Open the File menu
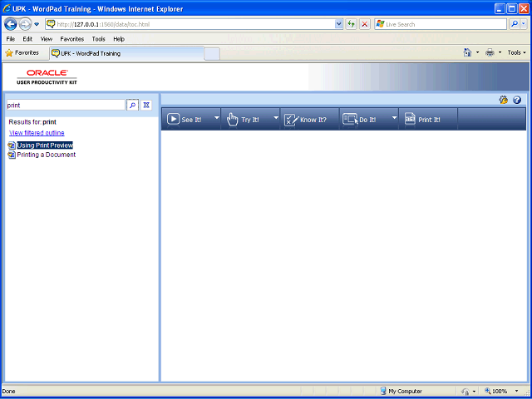The image size is (532, 399). pos(11,39)
